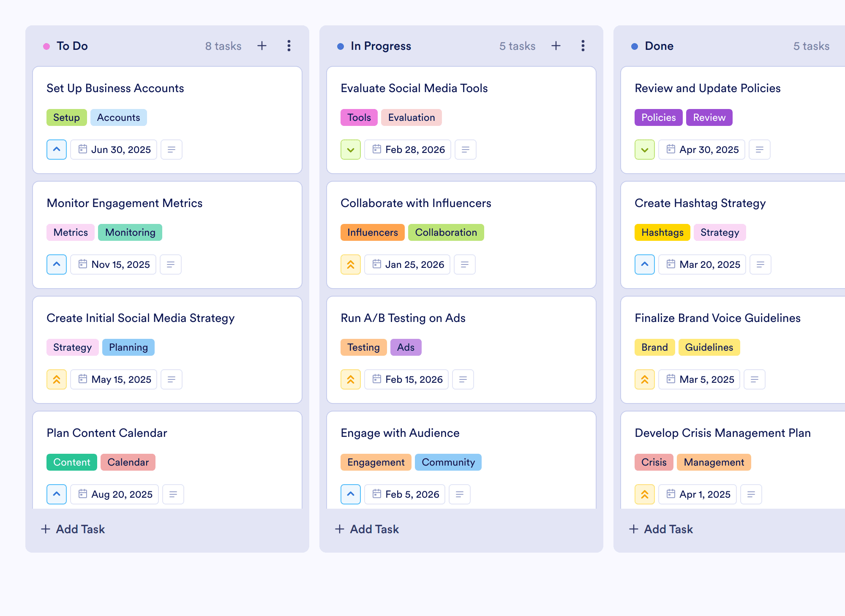Open description icon on Collaborate with Influencers
Image resolution: width=845 pixels, height=616 pixels.
465,264
